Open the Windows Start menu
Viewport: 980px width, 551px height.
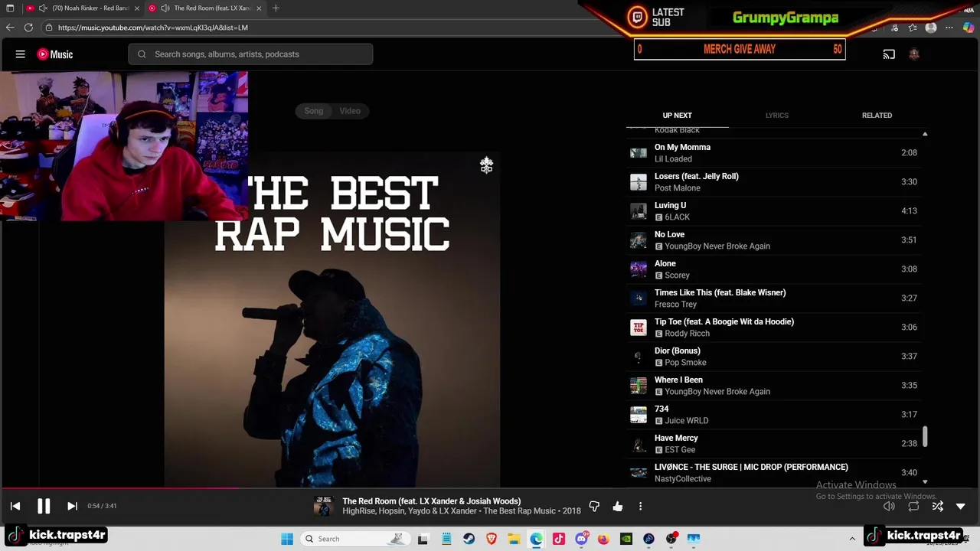pos(287,539)
